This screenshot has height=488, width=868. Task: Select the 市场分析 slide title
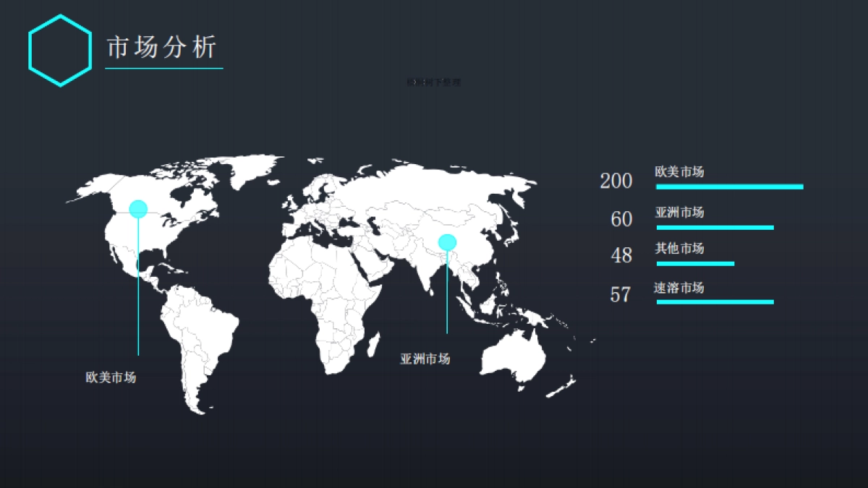click(x=162, y=48)
